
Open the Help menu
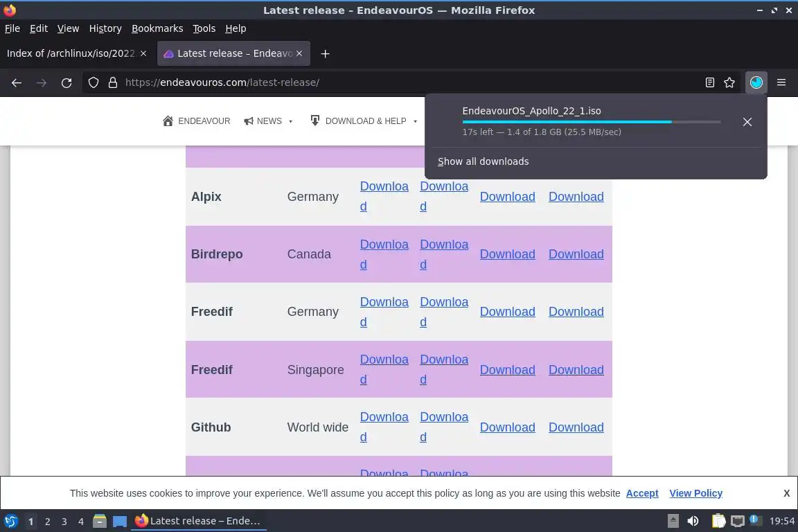(236, 28)
